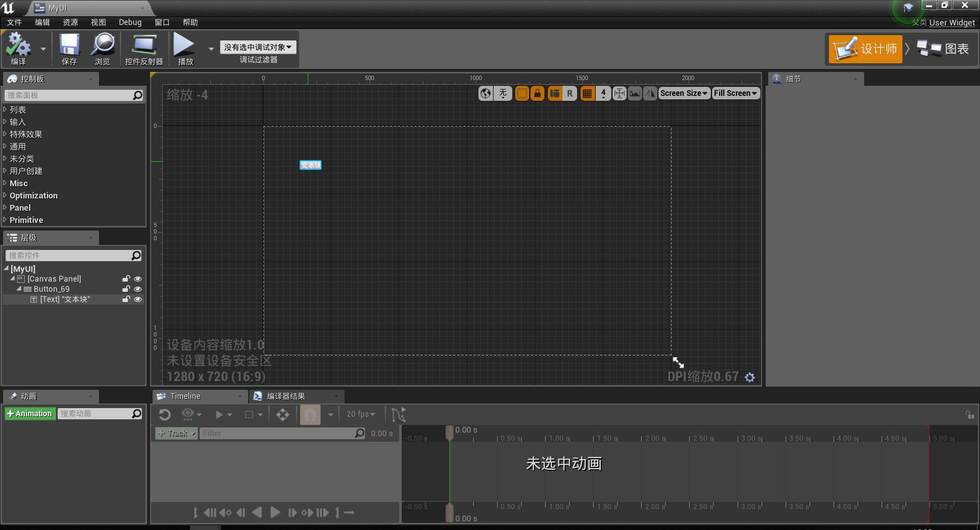The width and height of the screenshot is (980, 530).
Task: Click the 保存 (Save) toolbar icon
Action: coord(69,45)
